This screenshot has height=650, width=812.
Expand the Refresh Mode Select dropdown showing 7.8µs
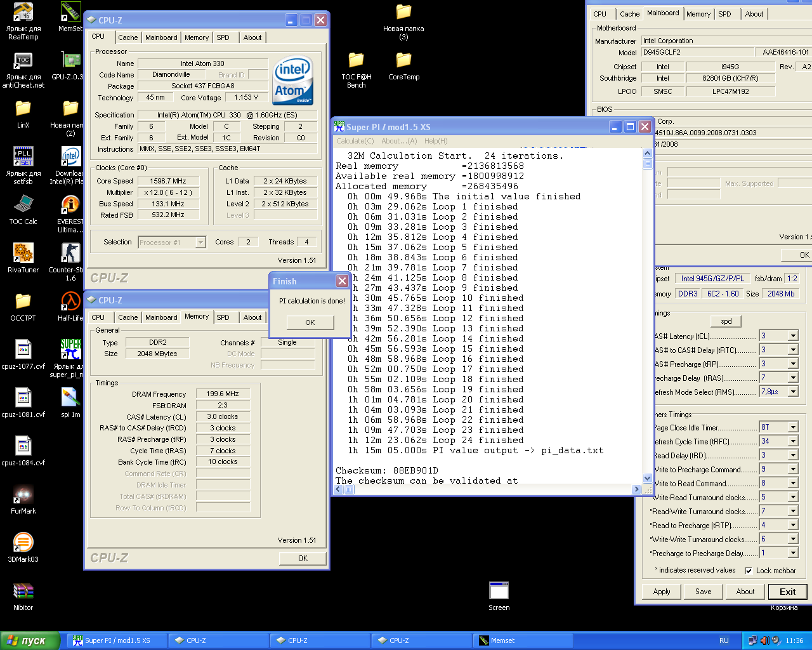click(x=793, y=392)
